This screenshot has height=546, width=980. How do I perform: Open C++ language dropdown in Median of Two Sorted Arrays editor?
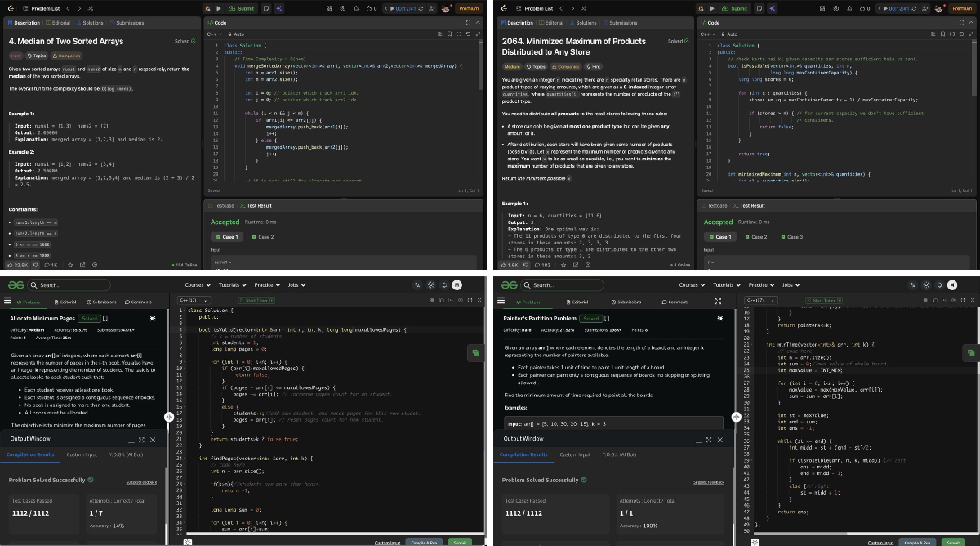[x=215, y=34]
